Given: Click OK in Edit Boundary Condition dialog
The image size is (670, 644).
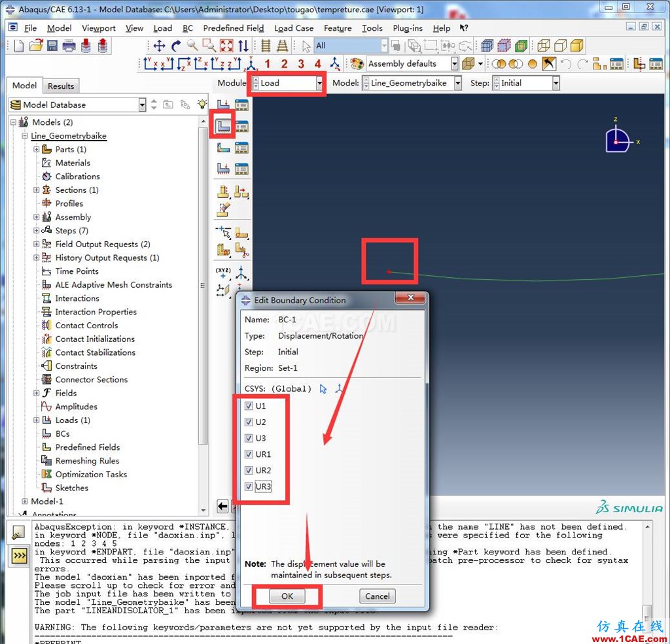Looking at the screenshot, I should pyautogui.click(x=287, y=596).
